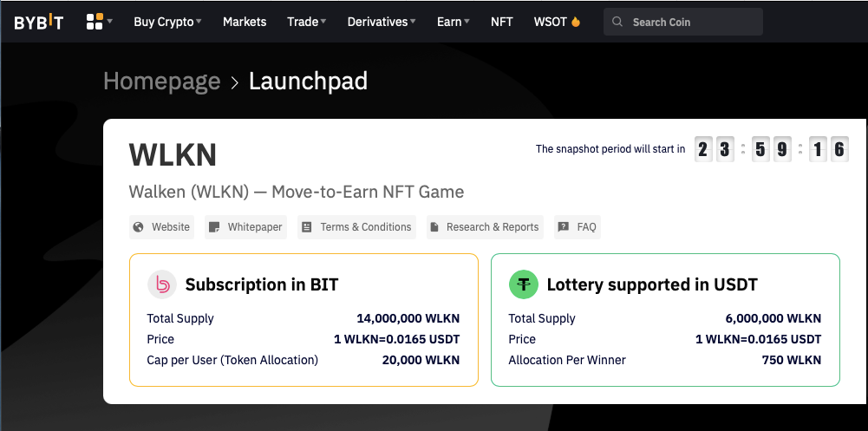Image resolution: width=868 pixels, height=431 pixels.
Task: Click the Launchpad breadcrumb
Action: pos(309,82)
